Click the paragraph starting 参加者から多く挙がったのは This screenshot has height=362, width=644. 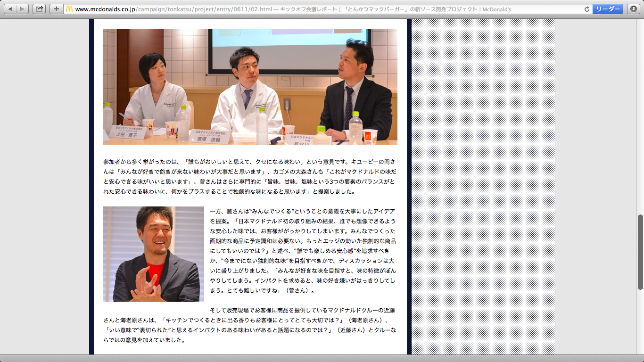[x=250, y=177]
